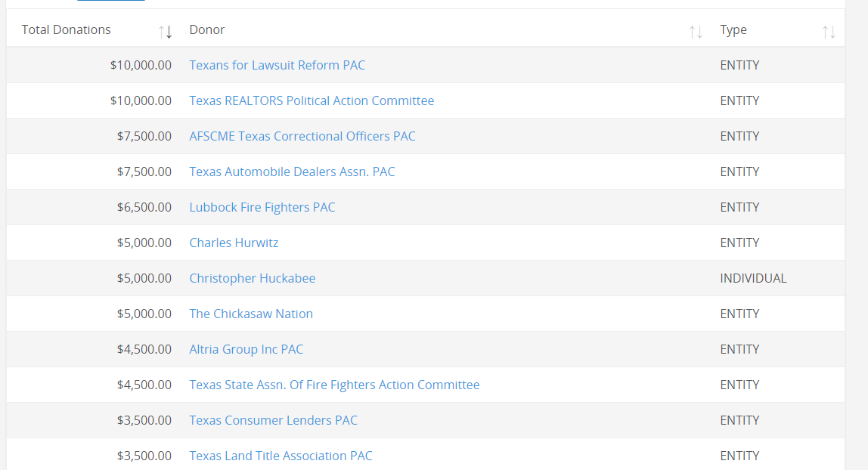
Task: Sort Donor column with arrows icon
Action: tap(696, 32)
